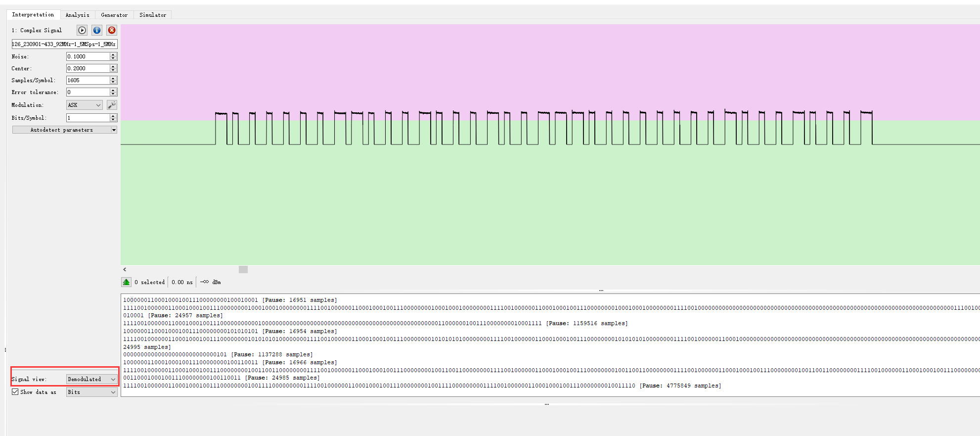Increase the Noise value
This screenshot has width=980, height=436.
pyautogui.click(x=113, y=55)
